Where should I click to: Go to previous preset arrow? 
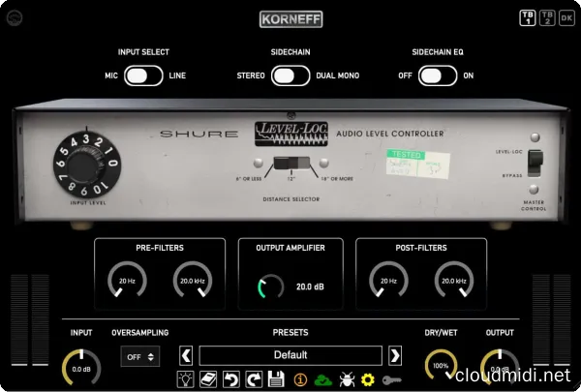pyautogui.click(x=186, y=355)
